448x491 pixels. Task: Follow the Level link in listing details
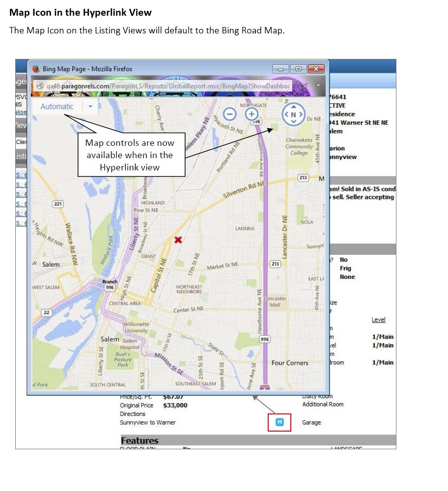(378, 320)
